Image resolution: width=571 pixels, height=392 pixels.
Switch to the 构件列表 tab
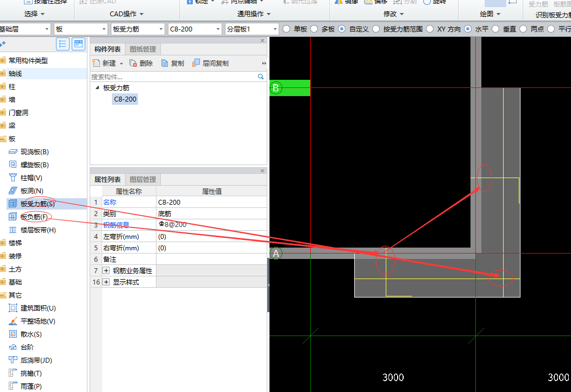coord(108,49)
